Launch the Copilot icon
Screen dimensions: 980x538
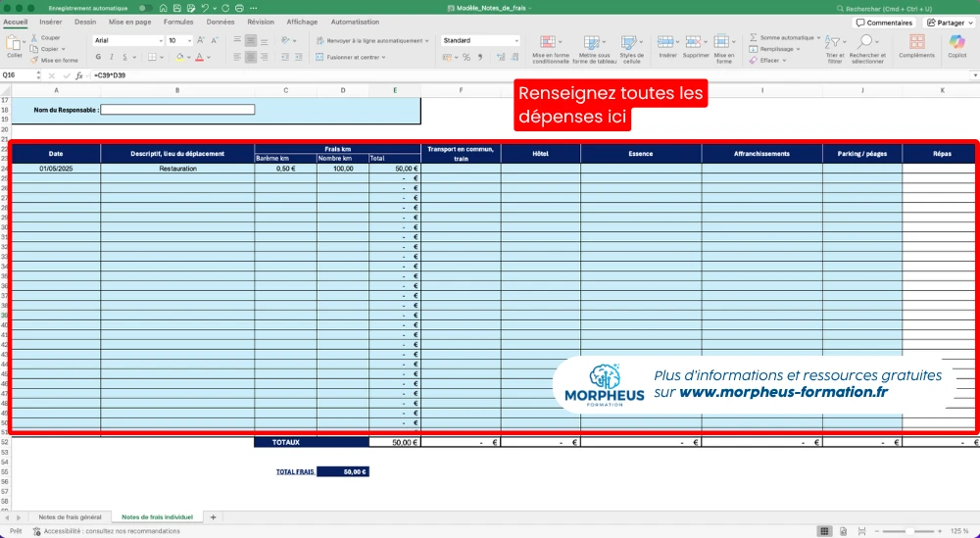click(x=956, y=42)
